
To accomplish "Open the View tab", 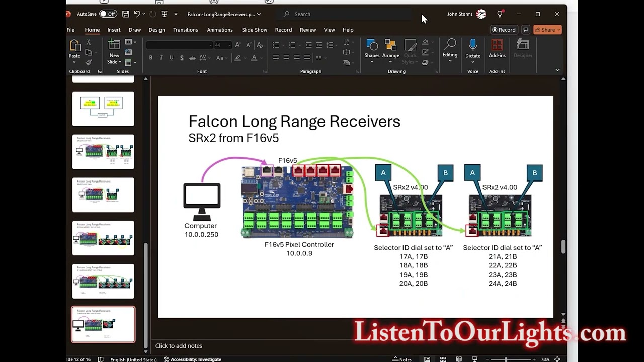I will pos(329,30).
